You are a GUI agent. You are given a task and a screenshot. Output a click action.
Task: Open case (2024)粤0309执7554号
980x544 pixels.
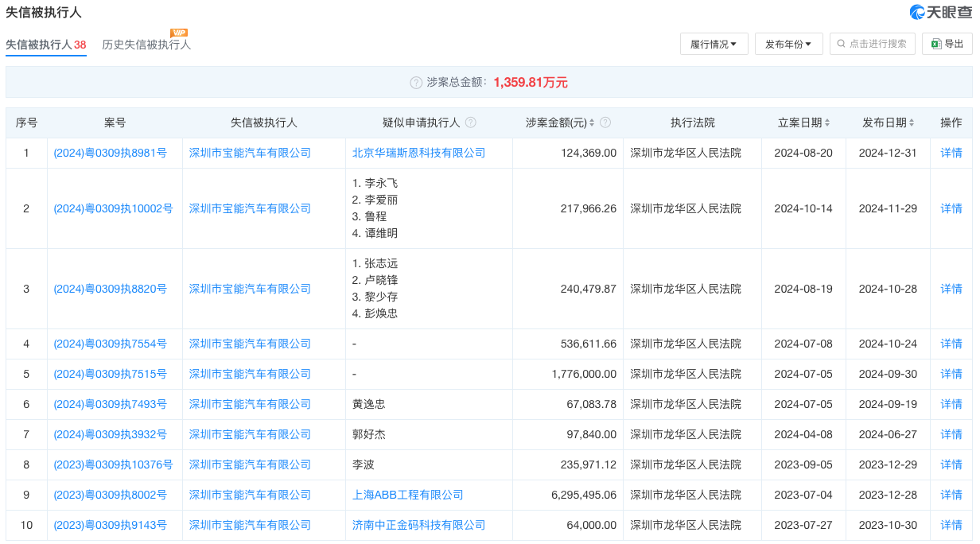point(111,344)
